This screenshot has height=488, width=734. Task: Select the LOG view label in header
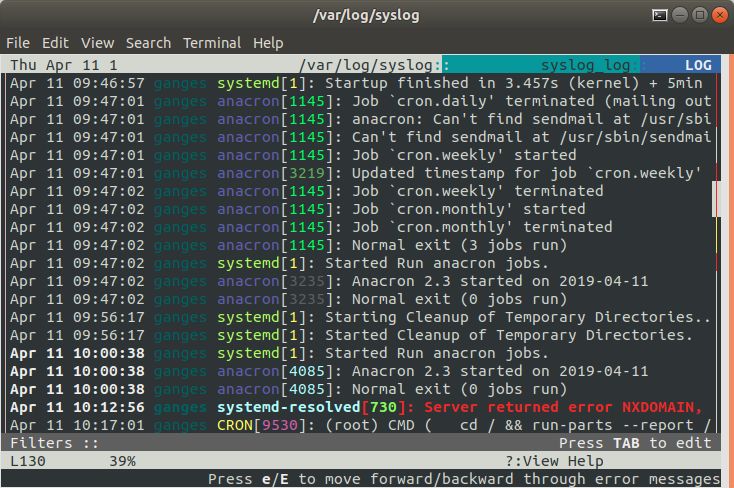(698, 65)
